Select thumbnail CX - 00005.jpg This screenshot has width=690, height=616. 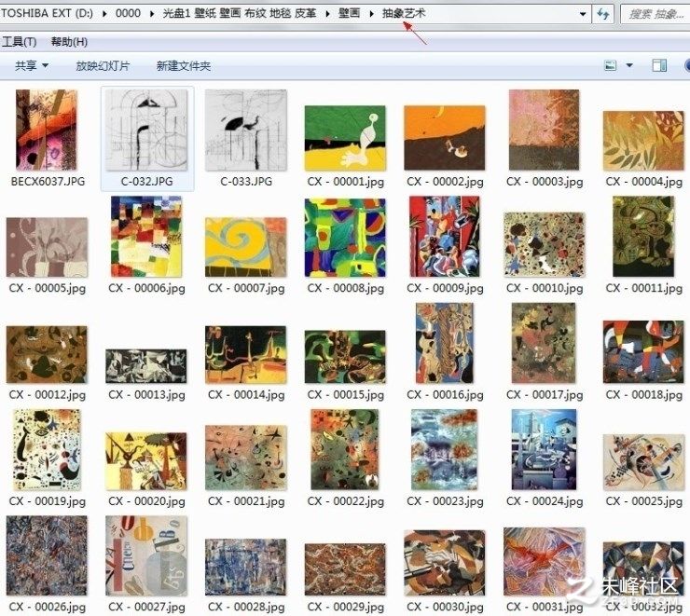[47, 247]
